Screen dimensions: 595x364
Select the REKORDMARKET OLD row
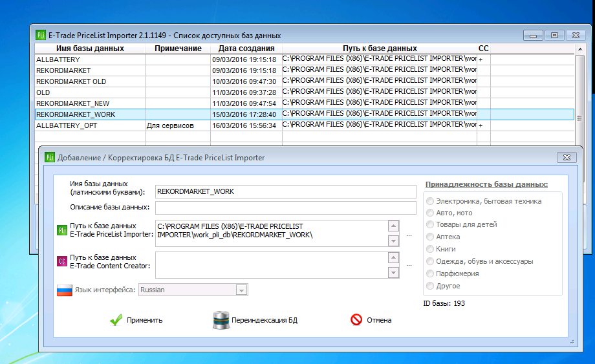(x=305, y=81)
